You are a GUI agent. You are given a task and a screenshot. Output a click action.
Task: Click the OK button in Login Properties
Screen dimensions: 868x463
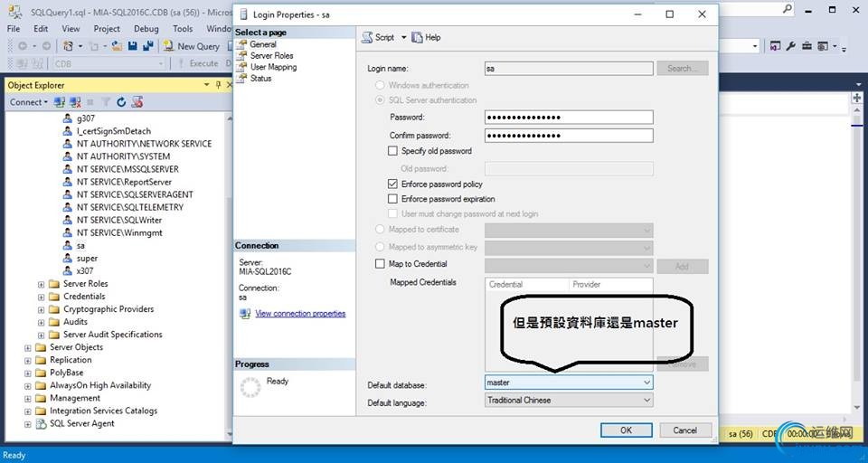coord(626,430)
